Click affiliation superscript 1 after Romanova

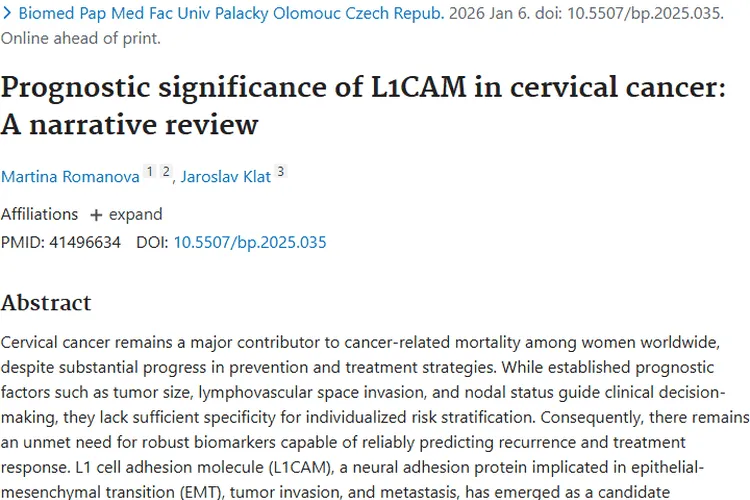[x=150, y=173]
